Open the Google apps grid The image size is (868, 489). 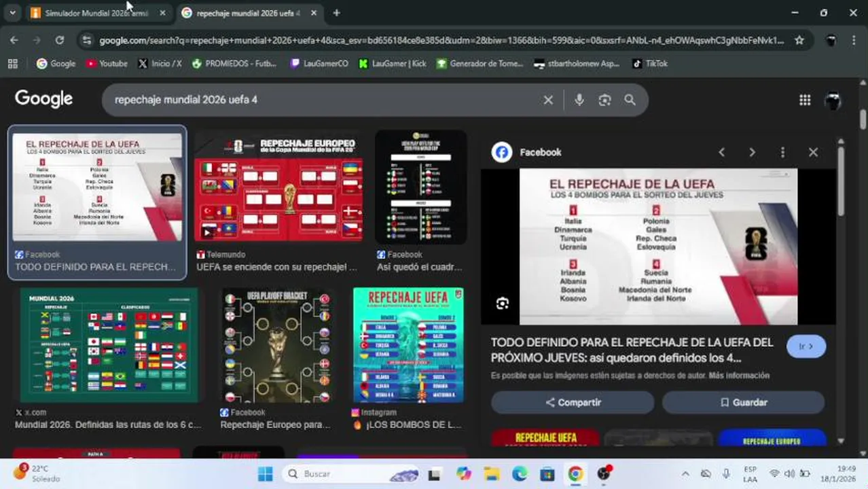pos(805,100)
